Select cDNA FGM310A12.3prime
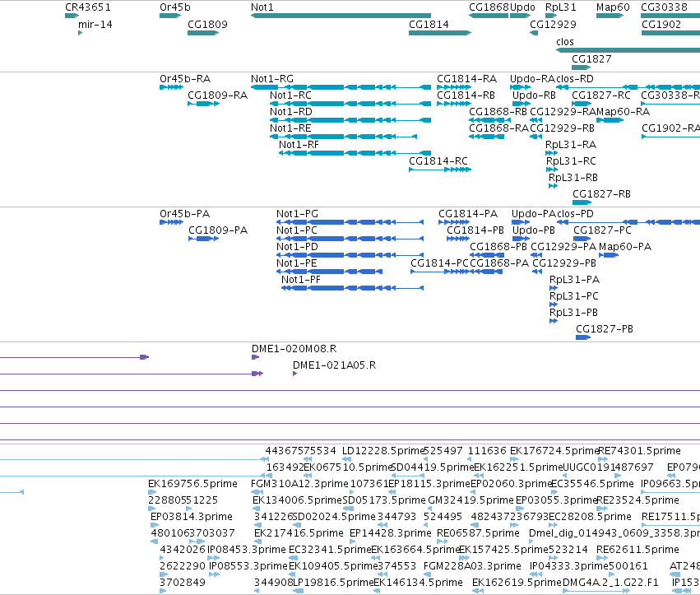Image resolution: width=700 pixels, height=595 pixels. pyautogui.click(x=257, y=492)
